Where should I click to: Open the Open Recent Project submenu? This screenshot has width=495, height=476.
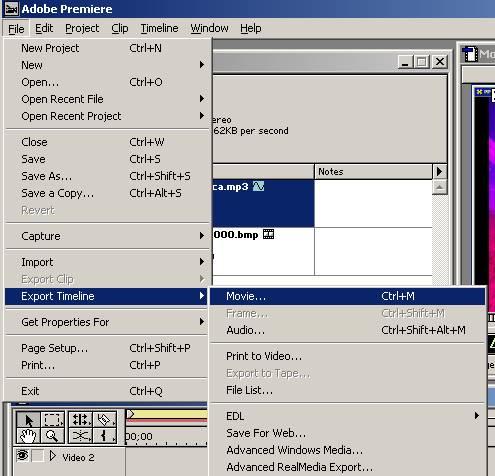coord(108,116)
